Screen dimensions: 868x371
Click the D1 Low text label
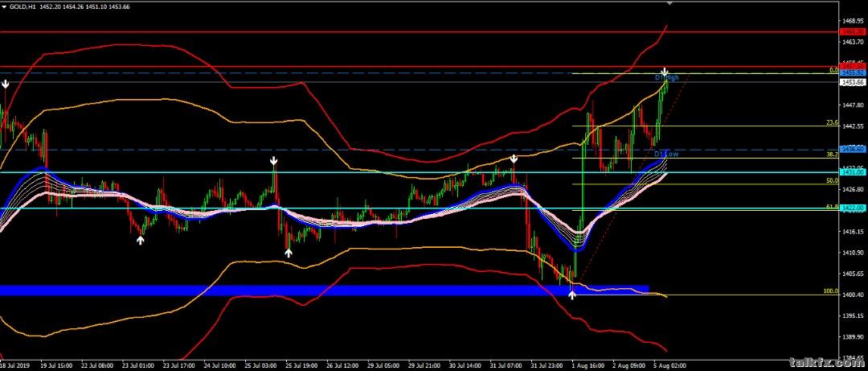click(666, 153)
